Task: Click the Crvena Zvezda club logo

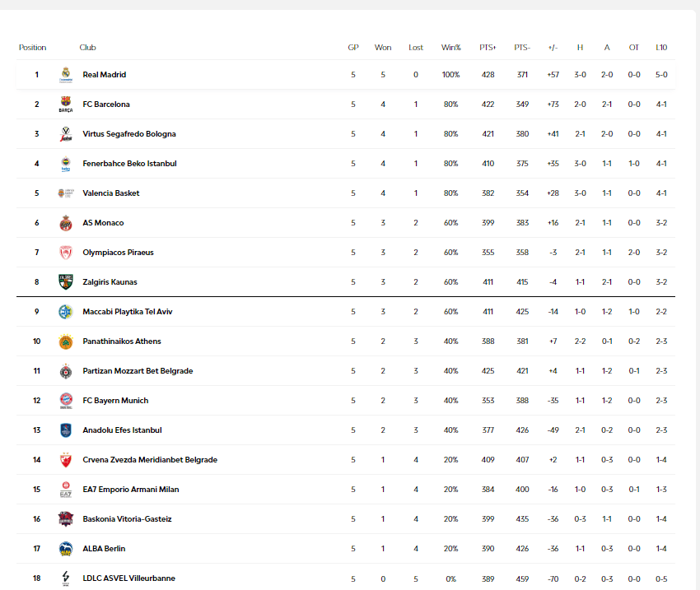Action: pos(66,460)
